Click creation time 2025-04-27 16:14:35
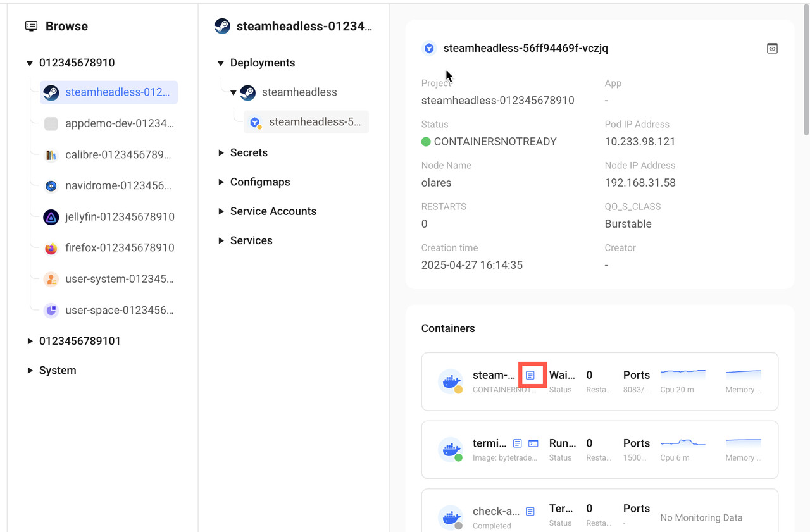This screenshot has width=810, height=532. tap(472, 265)
